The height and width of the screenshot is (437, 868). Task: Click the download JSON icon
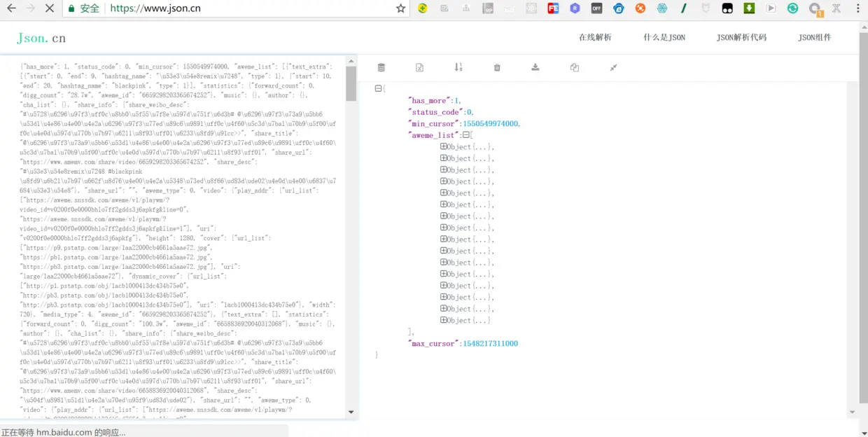535,67
